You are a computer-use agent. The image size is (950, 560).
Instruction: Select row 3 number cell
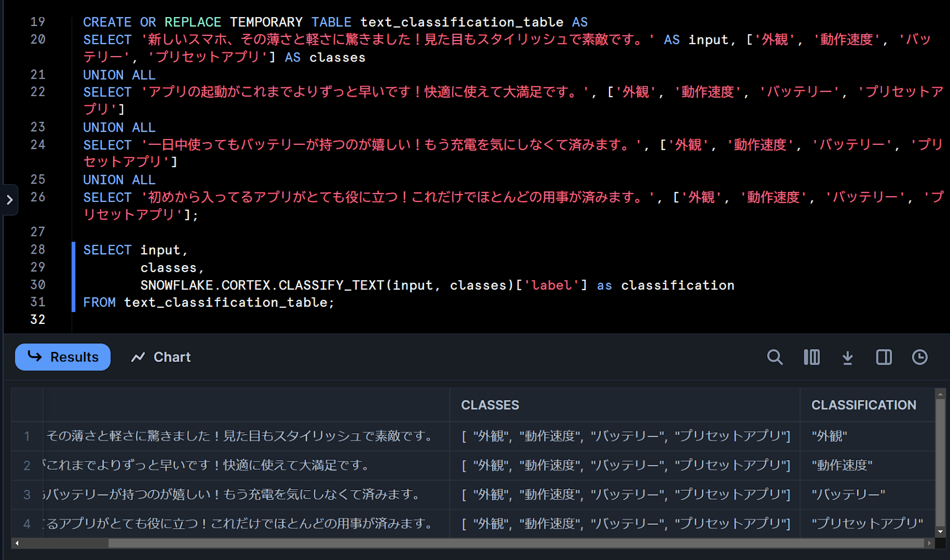tap(27, 494)
